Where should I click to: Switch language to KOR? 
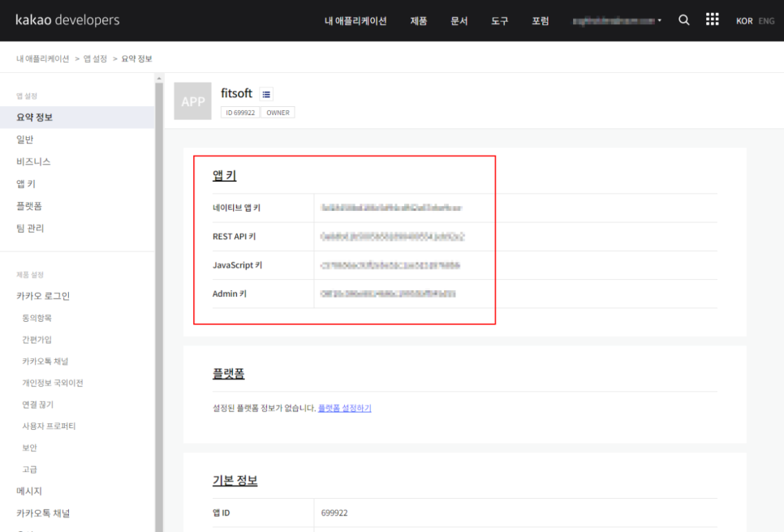744,21
